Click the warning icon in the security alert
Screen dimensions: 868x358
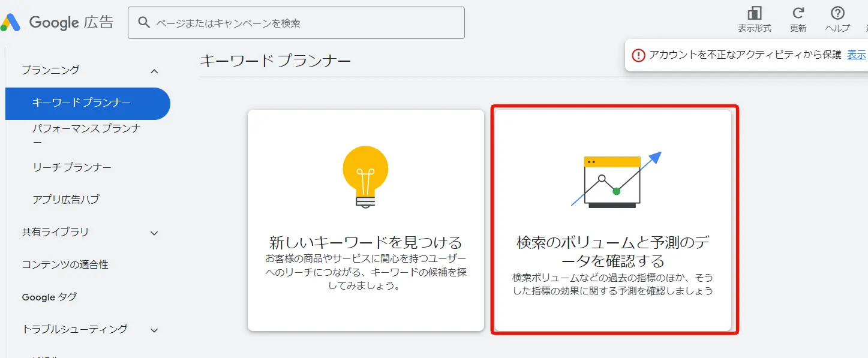click(639, 55)
